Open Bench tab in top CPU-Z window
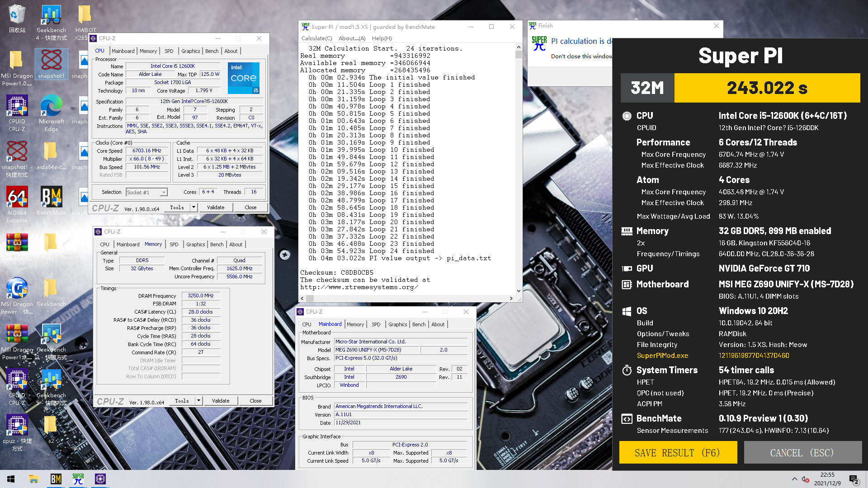The height and width of the screenshot is (488, 868). [212, 51]
